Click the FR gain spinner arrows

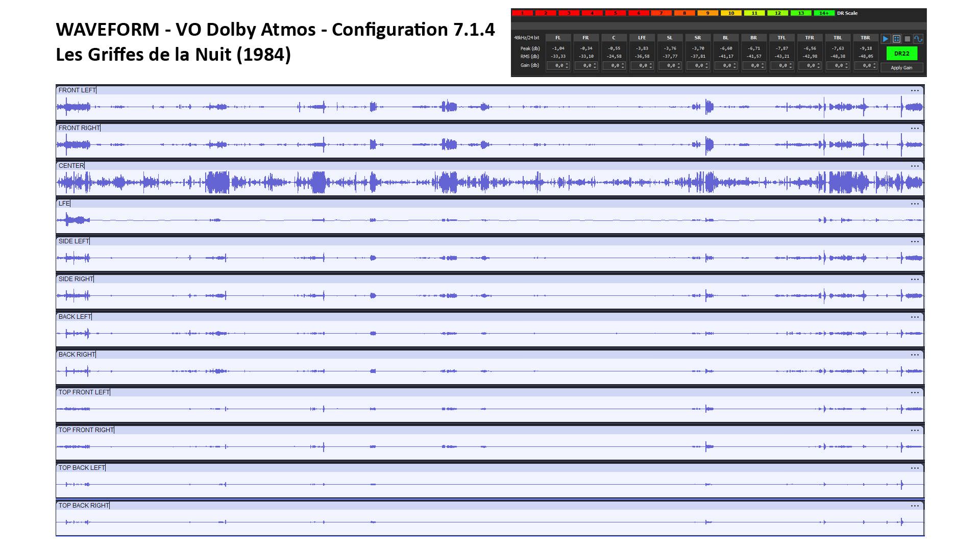pyautogui.click(x=595, y=66)
